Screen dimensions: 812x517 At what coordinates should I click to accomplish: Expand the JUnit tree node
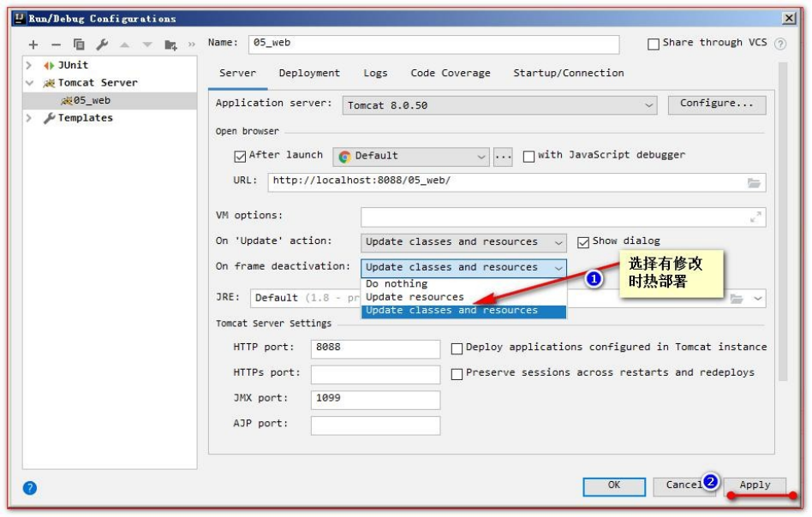pos(29,65)
